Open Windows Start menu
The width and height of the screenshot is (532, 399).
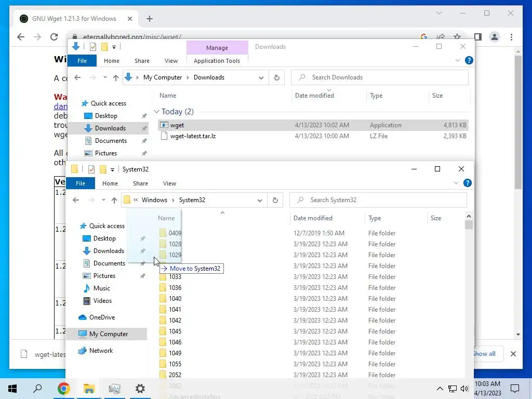pyautogui.click(x=12, y=389)
